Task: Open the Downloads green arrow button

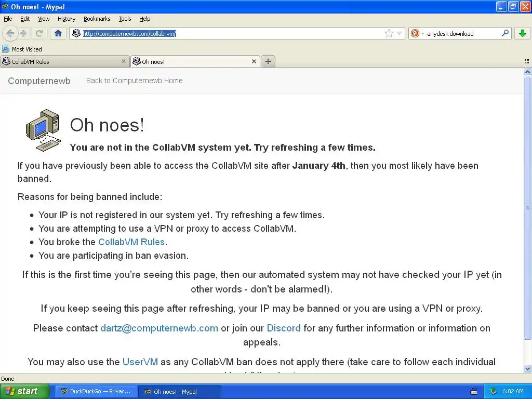Action: point(523,33)
